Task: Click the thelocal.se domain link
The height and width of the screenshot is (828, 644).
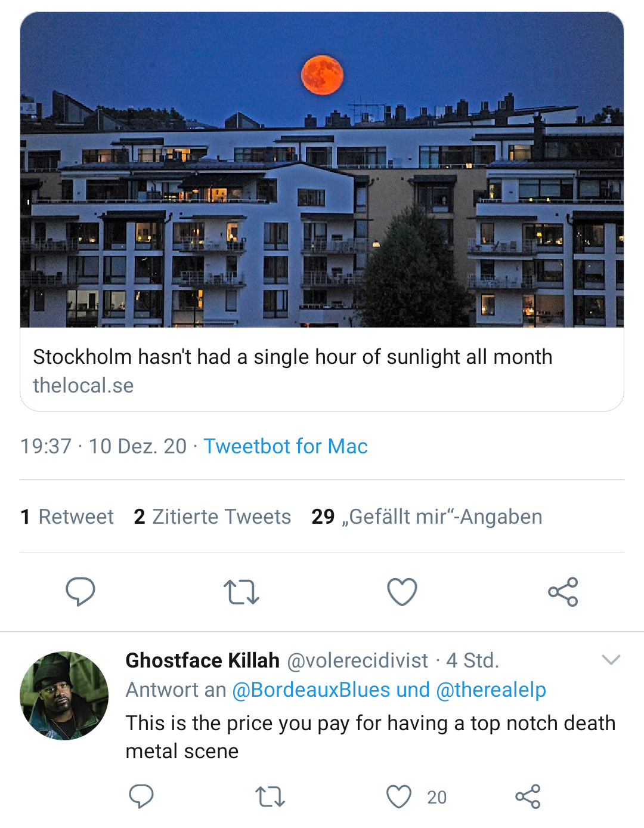Action: tap(83, 385)
